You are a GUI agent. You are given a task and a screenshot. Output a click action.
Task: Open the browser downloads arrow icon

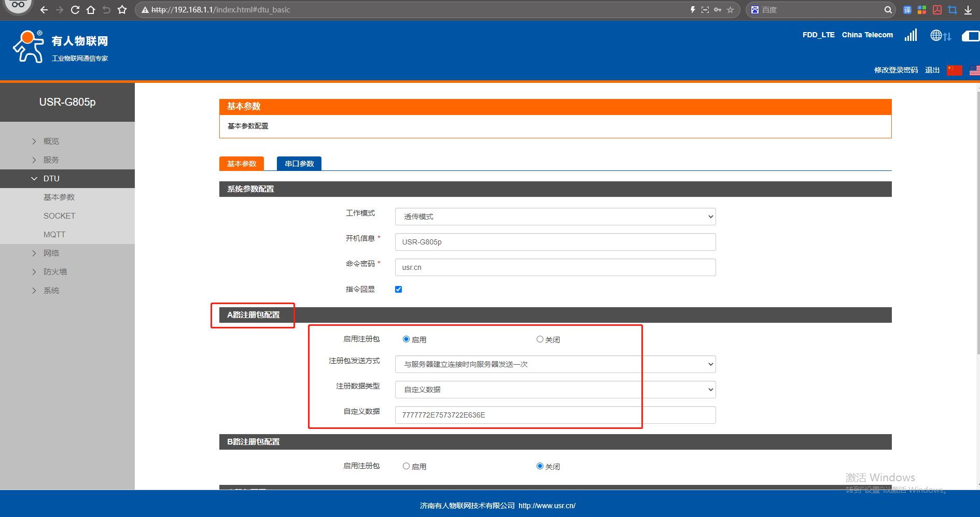tap(968, 10)
